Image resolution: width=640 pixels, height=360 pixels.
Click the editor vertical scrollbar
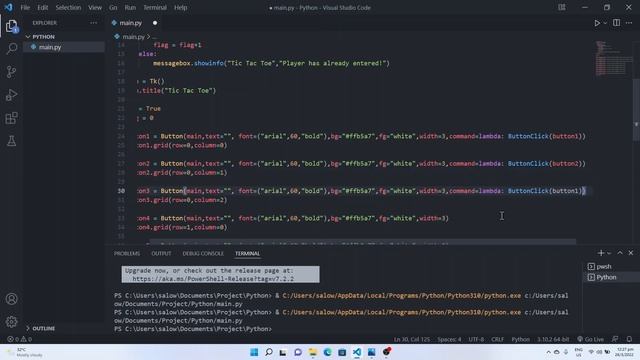pyautogui.click(x=636, y=110)
